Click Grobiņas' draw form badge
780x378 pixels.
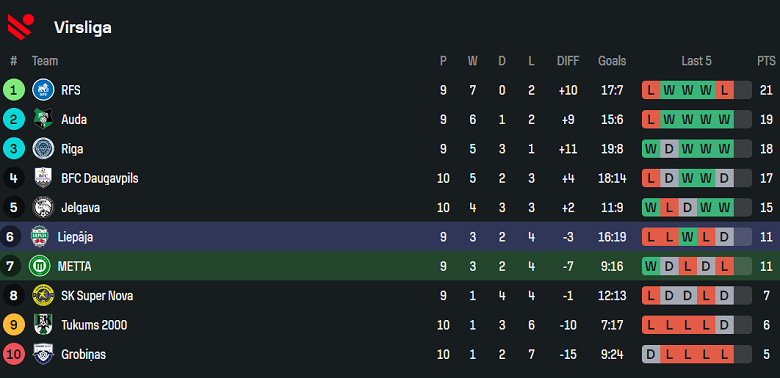click(x=651, y=354)
